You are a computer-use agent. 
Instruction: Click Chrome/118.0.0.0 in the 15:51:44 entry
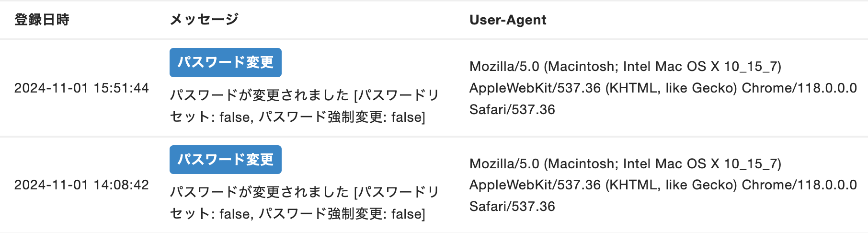tap(799, 88)
